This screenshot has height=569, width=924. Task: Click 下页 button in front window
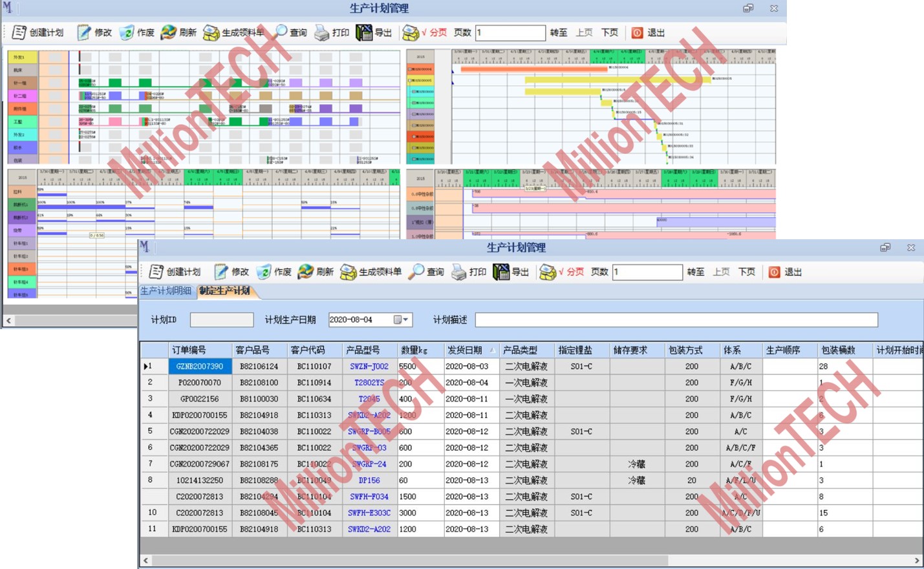coord(747,272)
